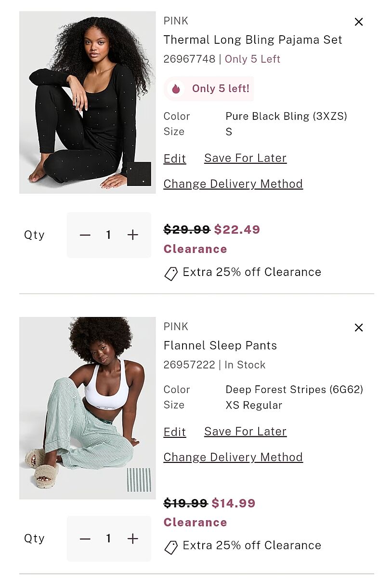
Task: Click the Pure Black Bling fabric swatch
Action: pos(139,174)
